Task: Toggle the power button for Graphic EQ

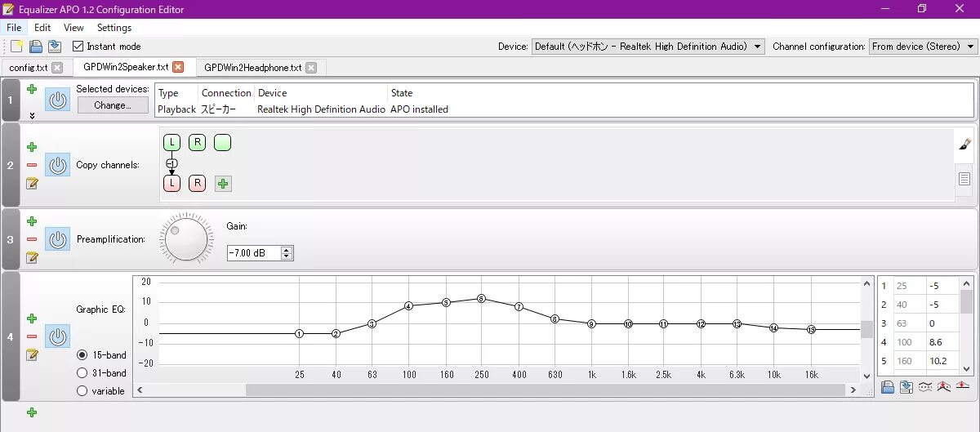Action: tap(57, 336)
